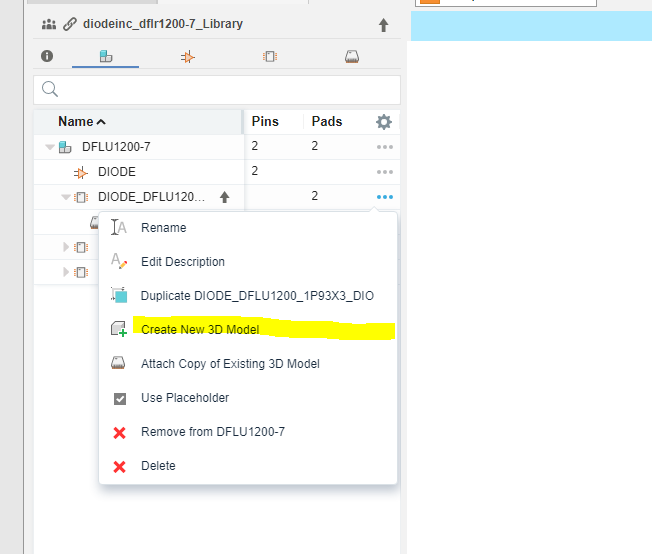
Task: Choose Duplicate DIODE_DFLU1200_1P93X3_DIO
Action: point(248,296)
